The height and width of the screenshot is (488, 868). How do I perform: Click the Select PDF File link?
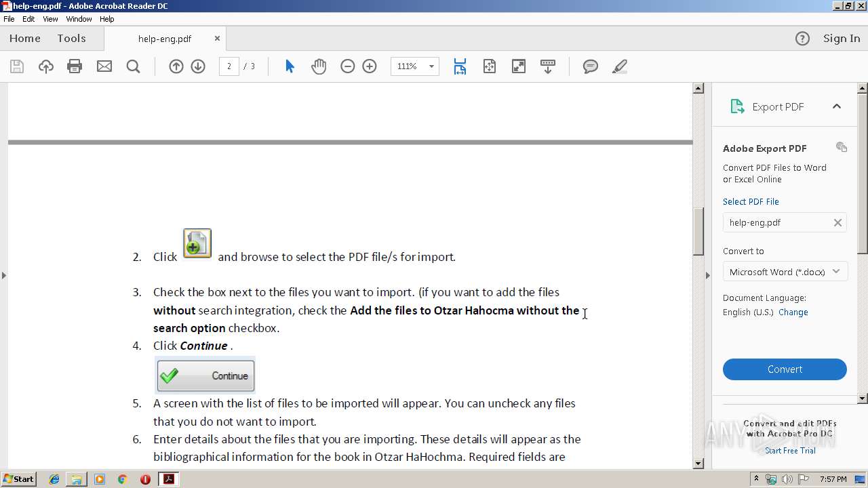coord(751,201)
